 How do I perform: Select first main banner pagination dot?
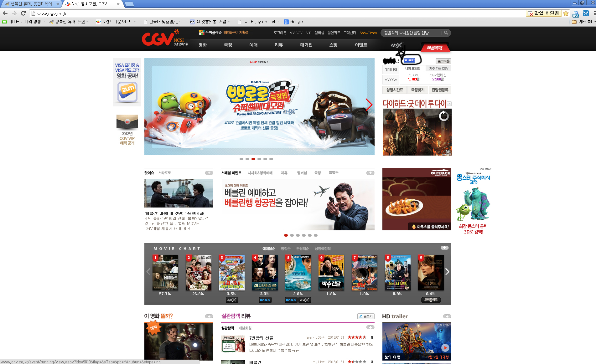point(241,159)
